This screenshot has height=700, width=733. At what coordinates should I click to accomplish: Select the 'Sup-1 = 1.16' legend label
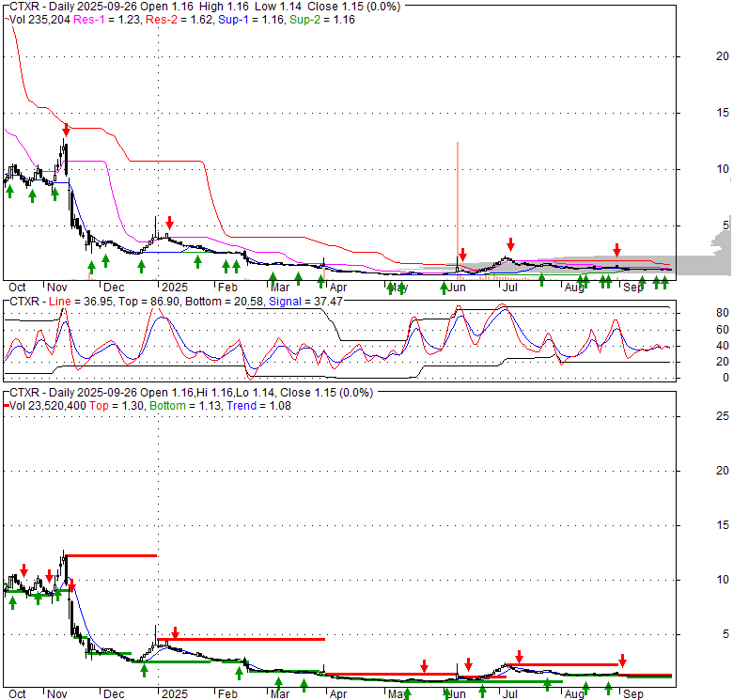[252, 20]
